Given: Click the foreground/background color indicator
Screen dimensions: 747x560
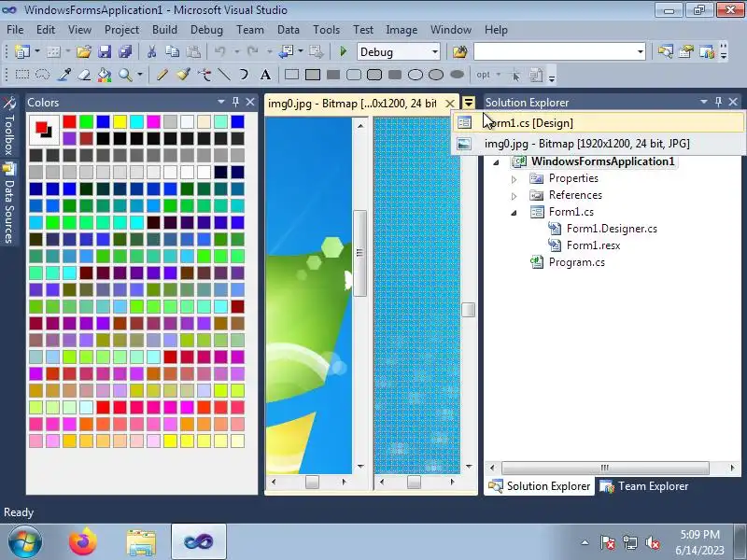Looking at the screenshot, I should 44,130.
